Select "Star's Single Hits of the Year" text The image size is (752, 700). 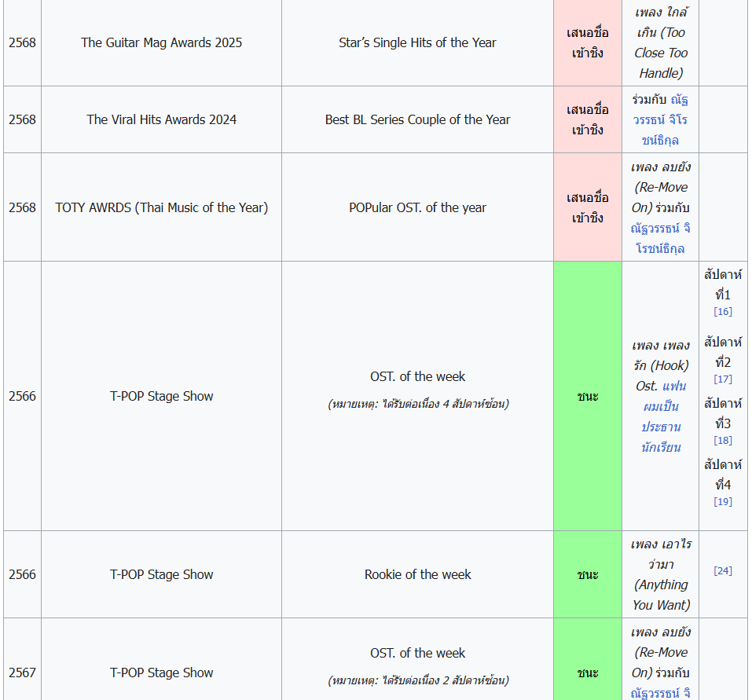[x=417, y=42]
